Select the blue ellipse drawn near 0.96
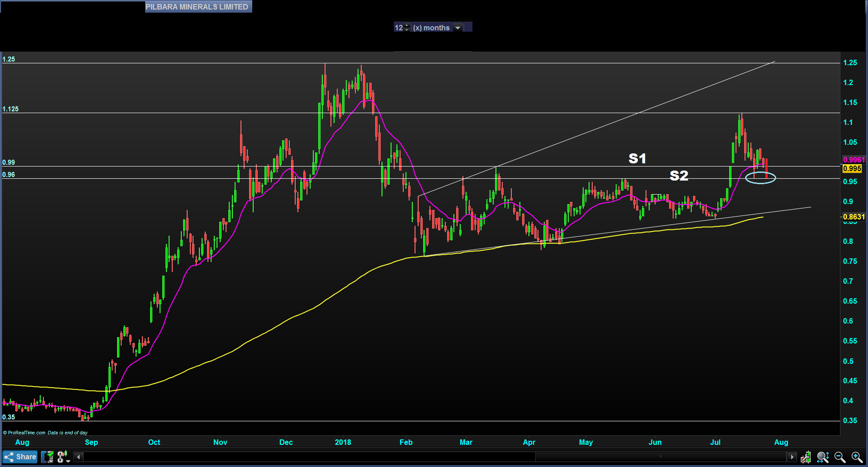 (x=760, y=178)
